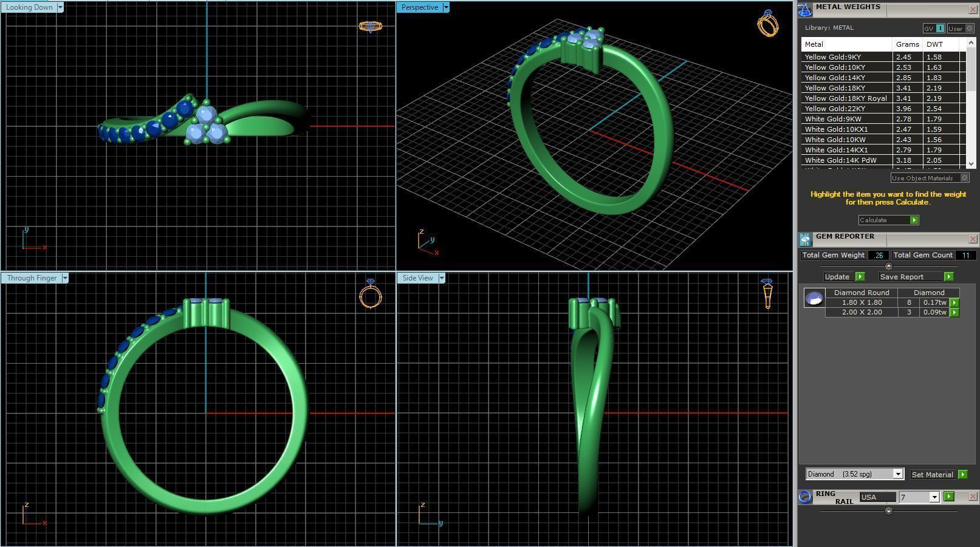Screen dimensions: 980x547
Task: Click the Looking Down viewport ring icon
Action: (370, 27)
